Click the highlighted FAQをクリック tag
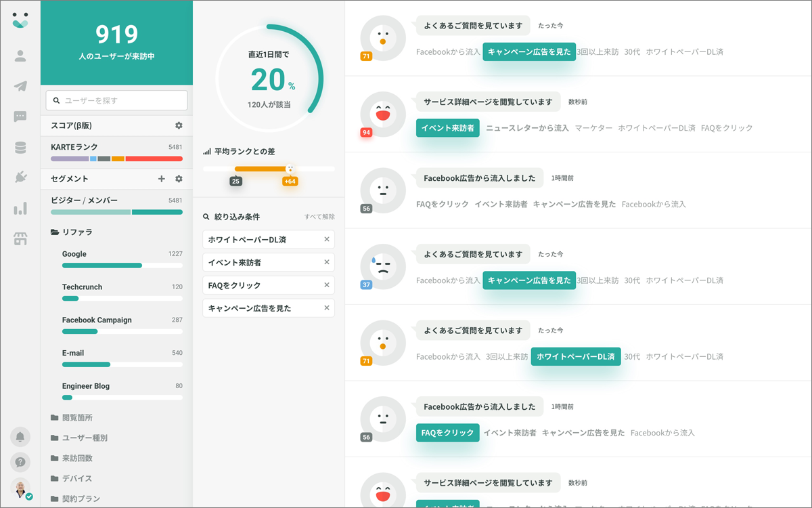812x508 pixels. click(448, 433)
